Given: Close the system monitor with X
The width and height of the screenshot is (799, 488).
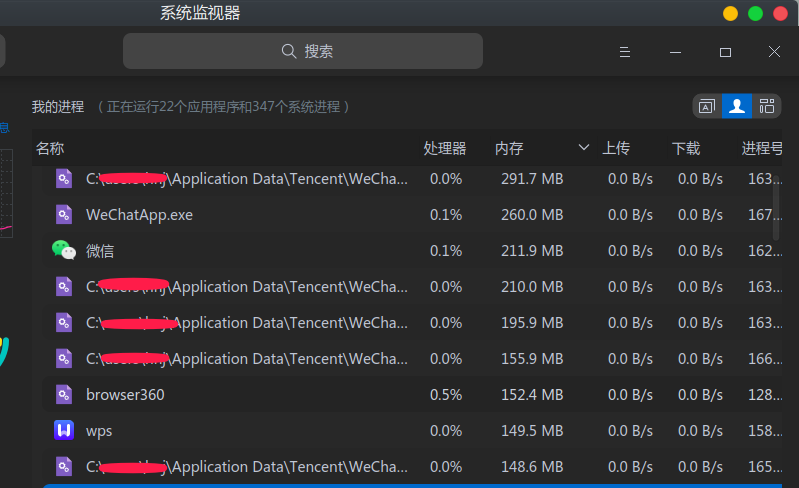Looking at the screenshot, I should pos(774,51).
